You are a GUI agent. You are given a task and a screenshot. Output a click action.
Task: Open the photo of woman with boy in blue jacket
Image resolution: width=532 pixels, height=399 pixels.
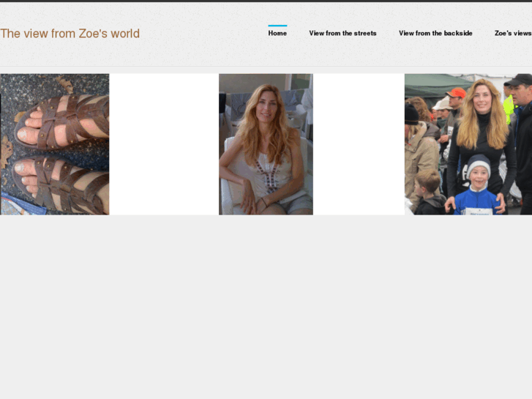point(468,144)
